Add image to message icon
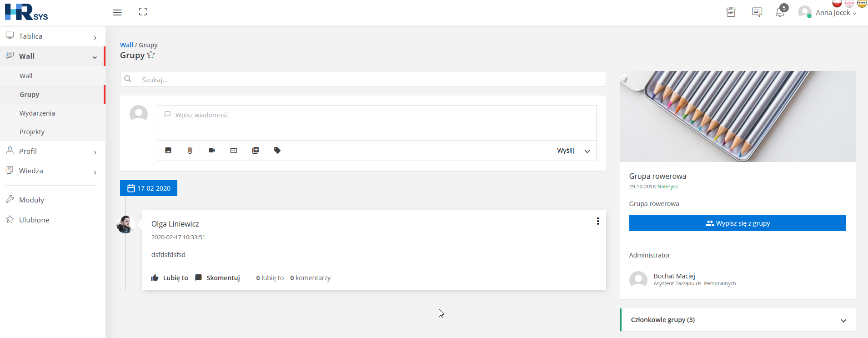Image resolution: width=868 pixels, height=338 pixels. click(x=168, y=151)
